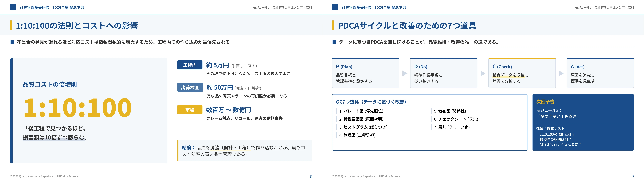Click the note "(手直しコスト)"

click(x=244, y=66)
